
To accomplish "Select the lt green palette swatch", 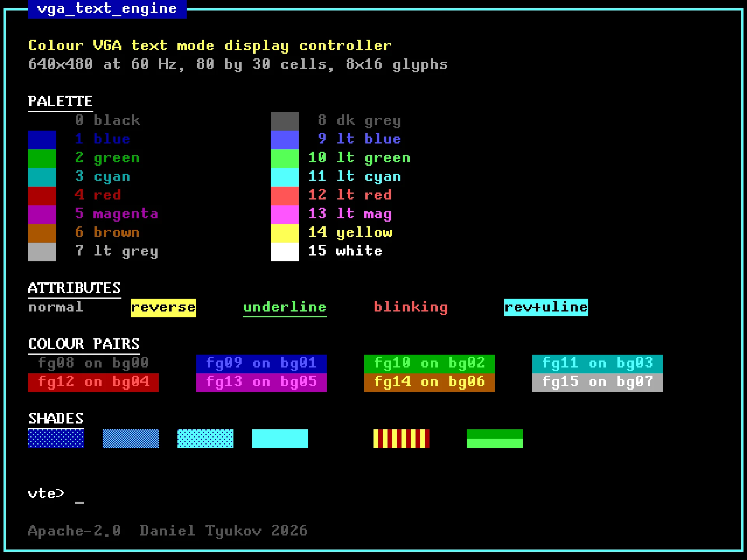I will point(285,159).
